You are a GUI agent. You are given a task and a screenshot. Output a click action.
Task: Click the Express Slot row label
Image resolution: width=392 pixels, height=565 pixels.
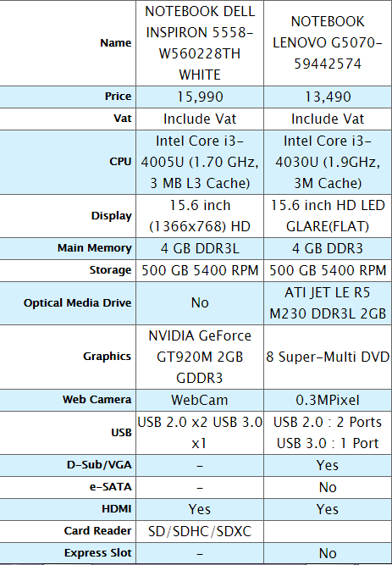point(97,553)
